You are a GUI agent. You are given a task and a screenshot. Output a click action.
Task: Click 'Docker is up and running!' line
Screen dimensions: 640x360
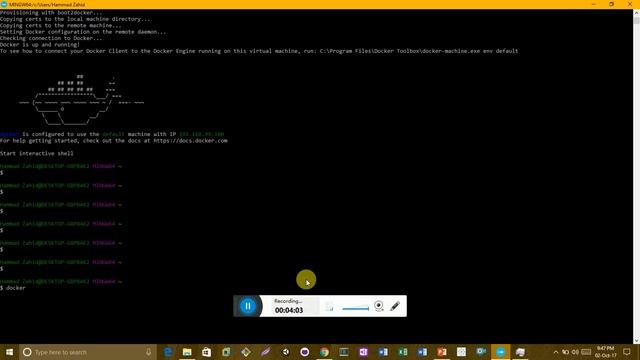coord(40,44)
